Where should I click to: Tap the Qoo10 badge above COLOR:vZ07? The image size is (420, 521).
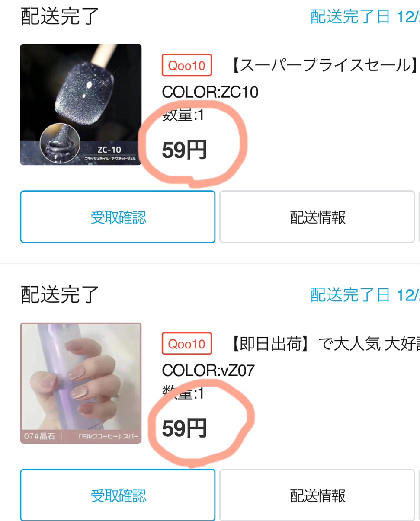(x=186, y=344)
